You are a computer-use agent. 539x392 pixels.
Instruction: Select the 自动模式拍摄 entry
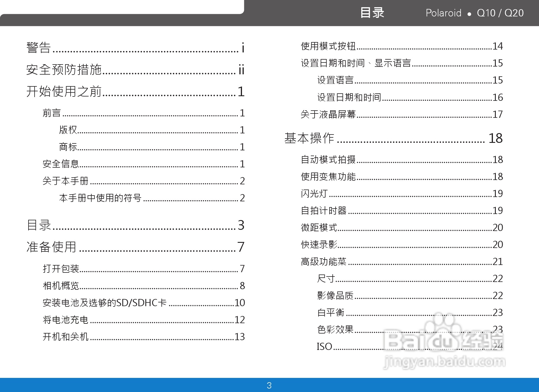point(402,160)
